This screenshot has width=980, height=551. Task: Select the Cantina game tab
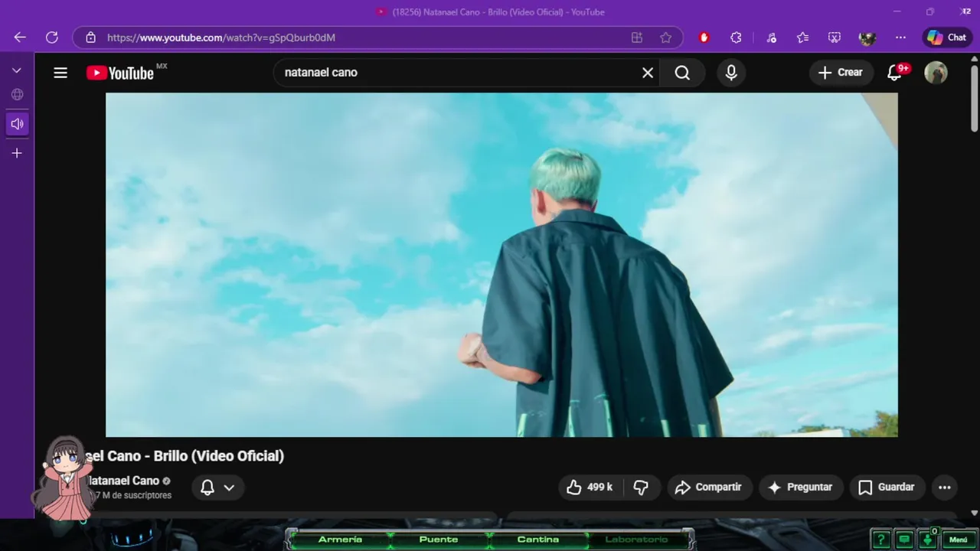point(538,540)
